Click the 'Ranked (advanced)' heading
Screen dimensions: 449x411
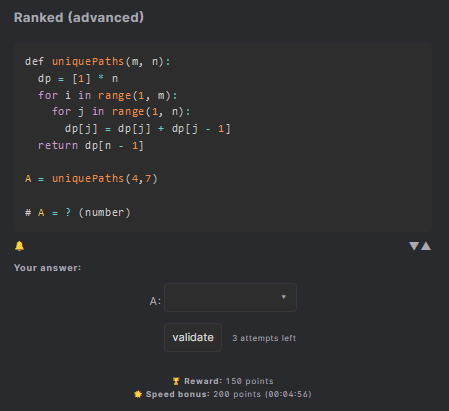click(79, 17)
